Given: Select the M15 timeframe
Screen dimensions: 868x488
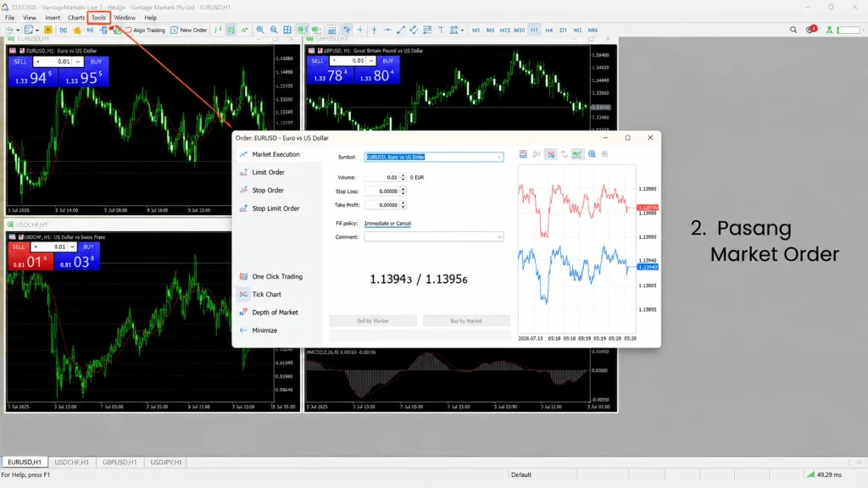Looking at the screenshot, I should coord(505,30).
